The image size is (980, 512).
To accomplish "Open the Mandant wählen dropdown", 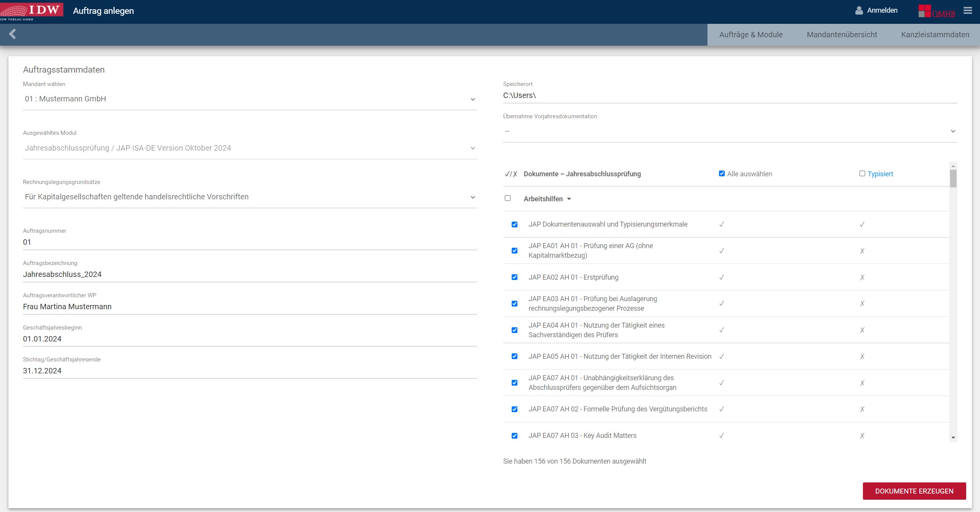I will click(x=250, y=99).
